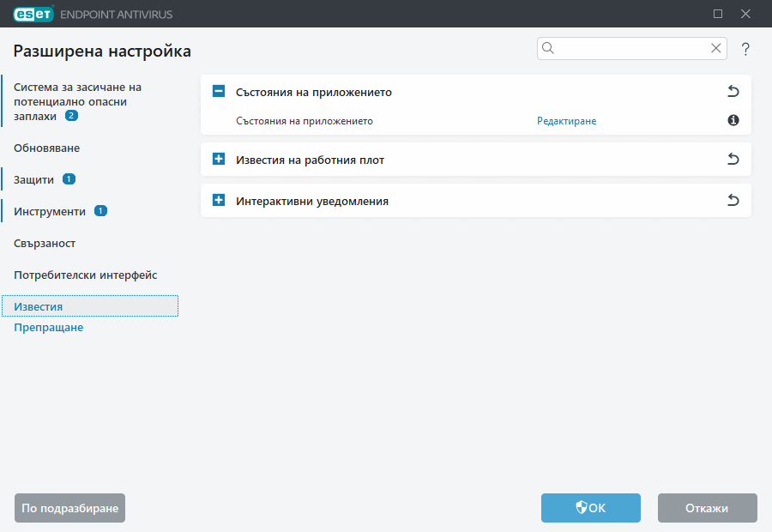
Task: Select Обновяване in the sidebar
Action: click(x=46, y=148)
